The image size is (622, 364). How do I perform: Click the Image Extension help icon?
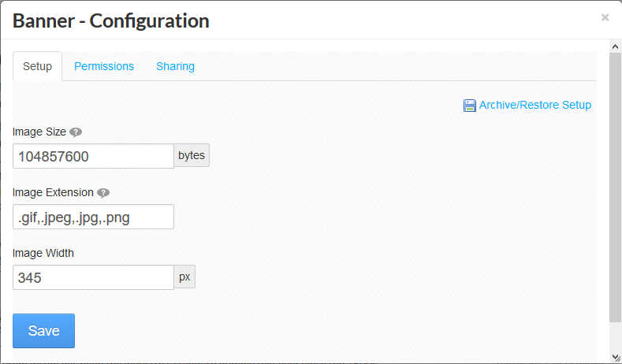click(103, 192)
